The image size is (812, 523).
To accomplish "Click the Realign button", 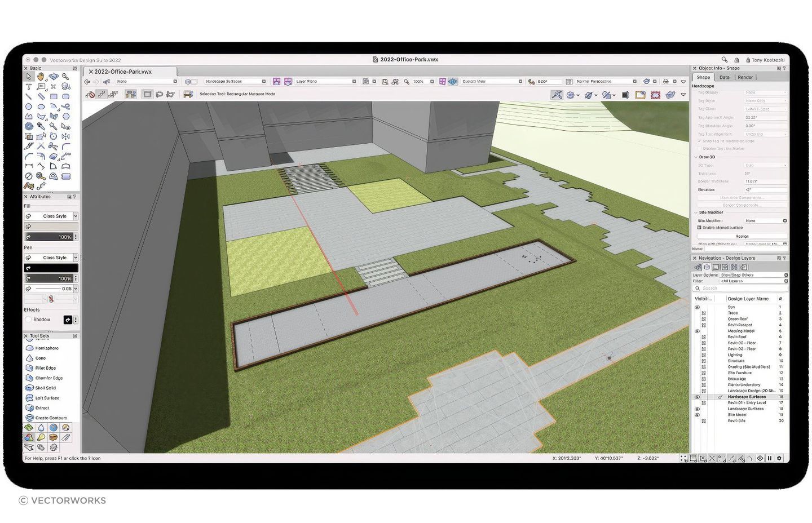I will (x=743, y=236).
